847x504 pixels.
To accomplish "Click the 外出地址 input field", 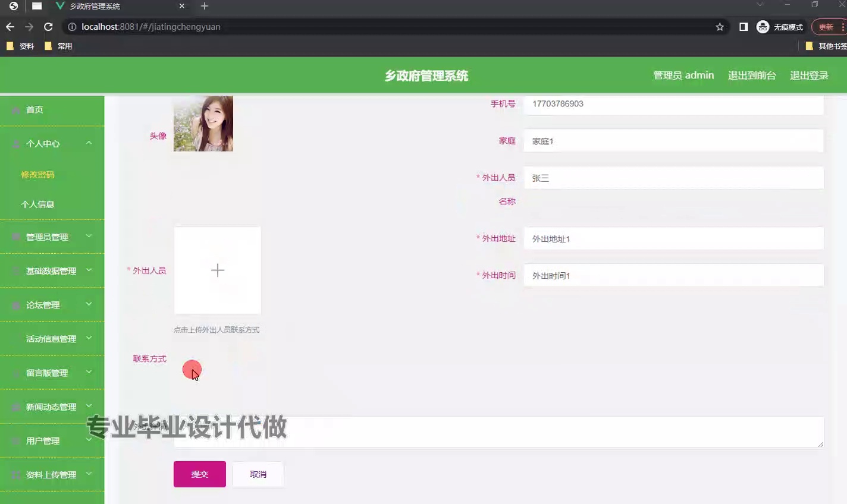I will click(673, 238).
